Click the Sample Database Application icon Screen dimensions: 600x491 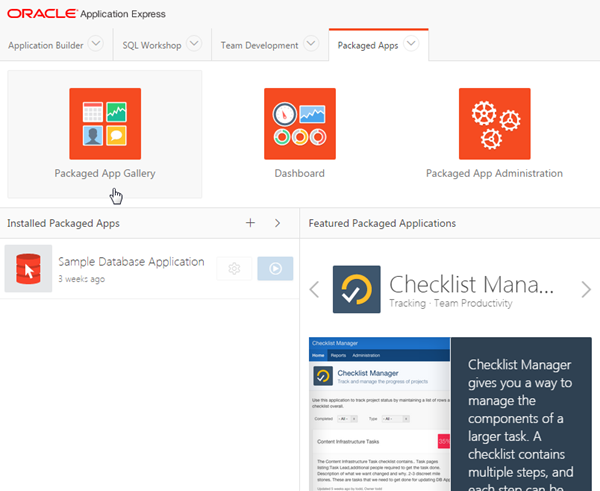[x=28, y=269]
